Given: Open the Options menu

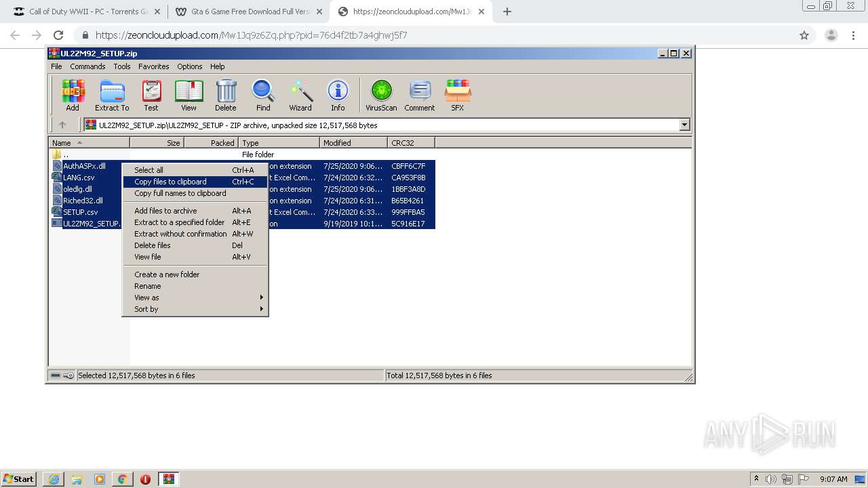Looking at the screenshot, I should (x=190, y=66).
